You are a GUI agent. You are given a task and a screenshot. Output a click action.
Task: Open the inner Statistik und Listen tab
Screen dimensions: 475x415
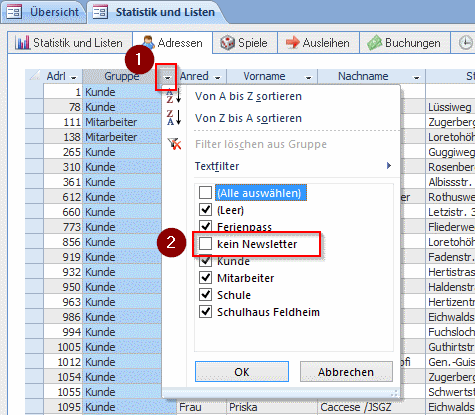[x=70, y=43]
